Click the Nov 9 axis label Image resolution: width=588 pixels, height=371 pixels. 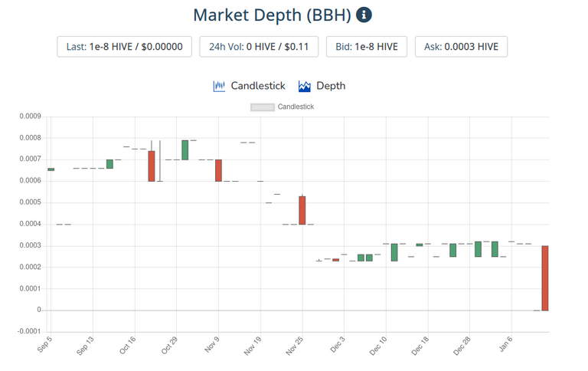(x=212, y=345)
